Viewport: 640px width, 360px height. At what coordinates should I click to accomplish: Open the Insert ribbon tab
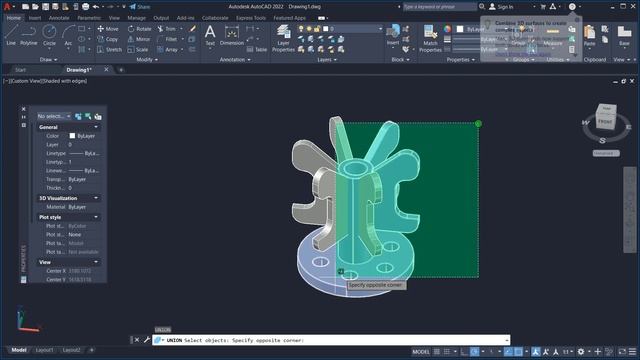34,18
